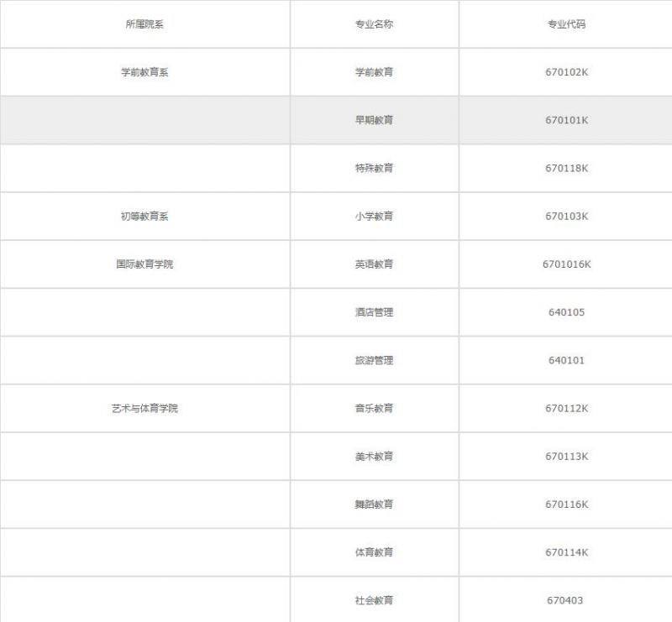The image size is (672, 622).
Task: Select major code 670101K
Action: [566, 120]
